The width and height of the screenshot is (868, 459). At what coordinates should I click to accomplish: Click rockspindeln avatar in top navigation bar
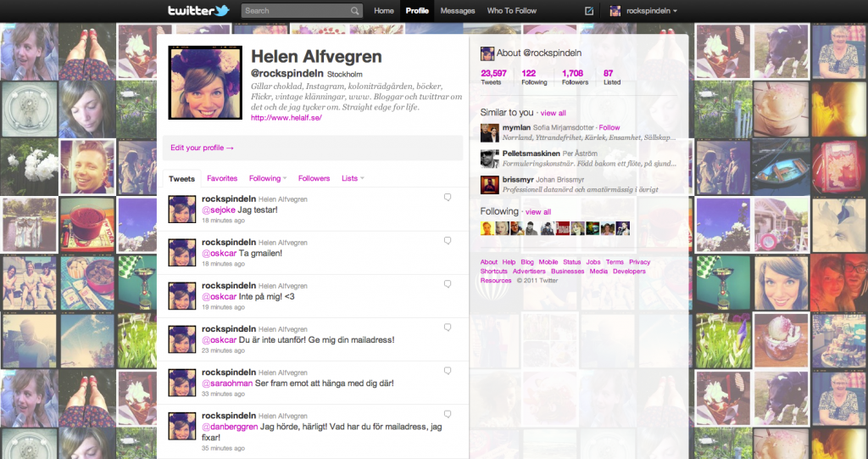click(615, 10)
